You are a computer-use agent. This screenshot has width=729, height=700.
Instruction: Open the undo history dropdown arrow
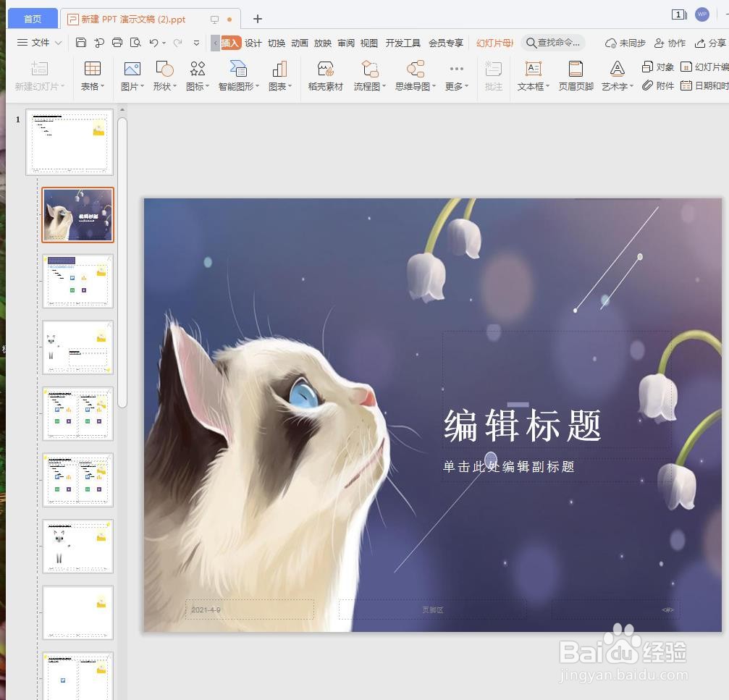(164, 43)
